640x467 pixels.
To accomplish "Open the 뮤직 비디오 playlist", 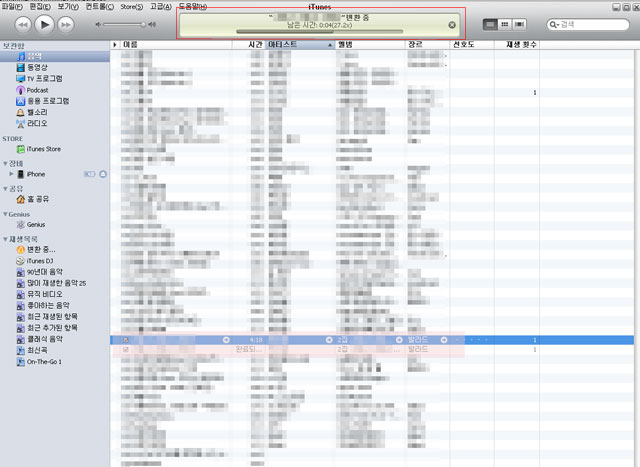I will click(40, 294).
